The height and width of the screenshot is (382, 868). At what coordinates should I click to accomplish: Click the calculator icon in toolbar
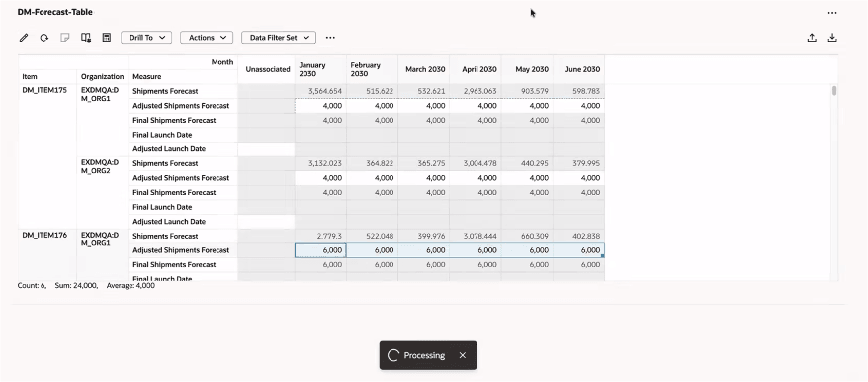[x=107, y=38]
